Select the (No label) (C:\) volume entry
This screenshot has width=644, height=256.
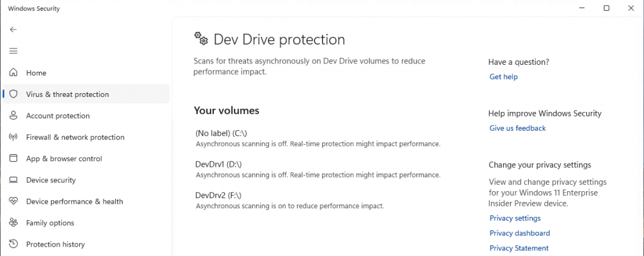[x=318, y=138]
